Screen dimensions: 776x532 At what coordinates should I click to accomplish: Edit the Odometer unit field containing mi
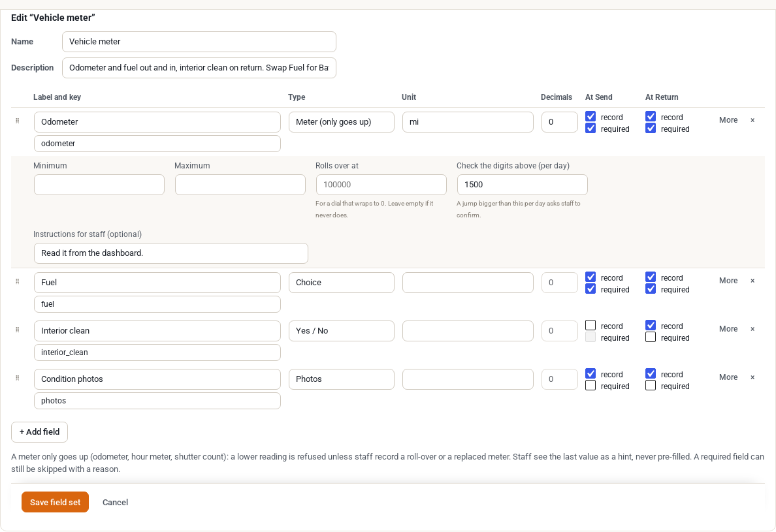point(468,122)
